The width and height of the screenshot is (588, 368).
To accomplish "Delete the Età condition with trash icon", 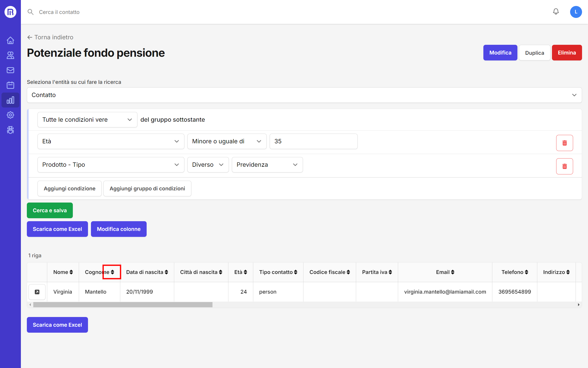I will pos(564,143).
